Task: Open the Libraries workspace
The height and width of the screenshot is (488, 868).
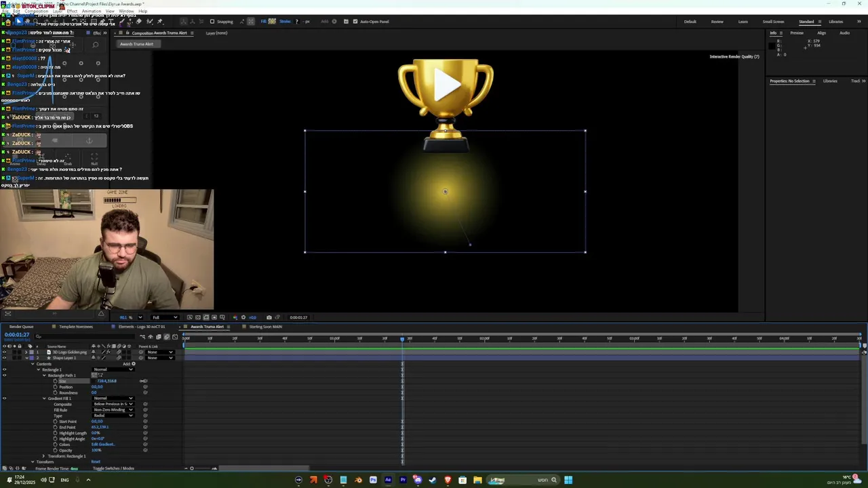Action: (835, 22)
